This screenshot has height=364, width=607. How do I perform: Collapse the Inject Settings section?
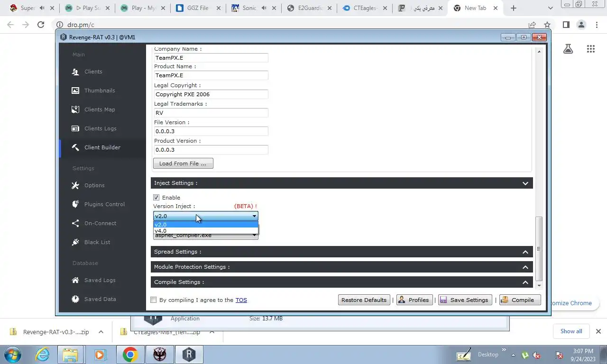[525, 183]
